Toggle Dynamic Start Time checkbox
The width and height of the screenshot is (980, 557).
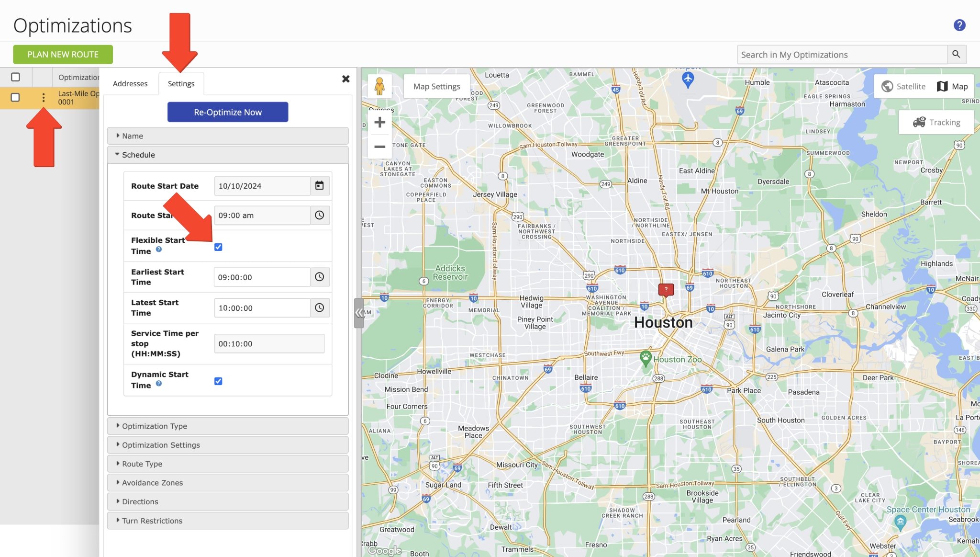[x=217, y=381]
